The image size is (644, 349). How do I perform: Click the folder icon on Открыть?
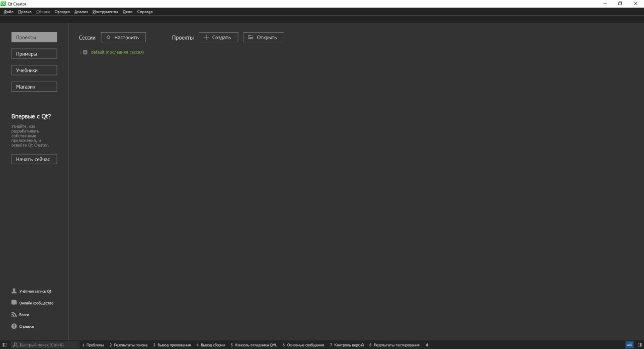click(x=251, y=37)
